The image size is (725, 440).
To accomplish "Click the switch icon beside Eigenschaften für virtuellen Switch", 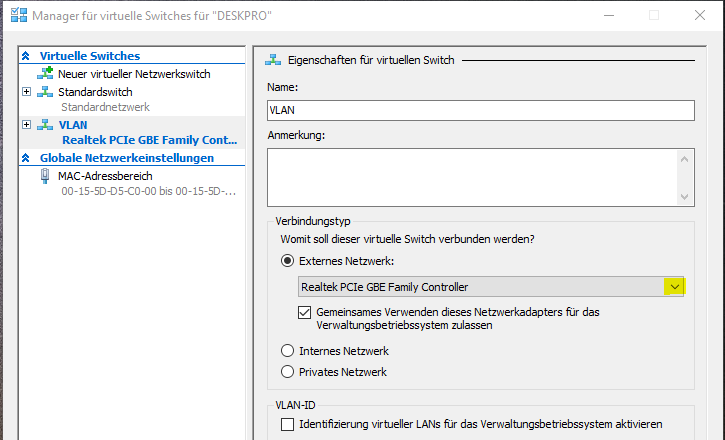I will (273, 60).
